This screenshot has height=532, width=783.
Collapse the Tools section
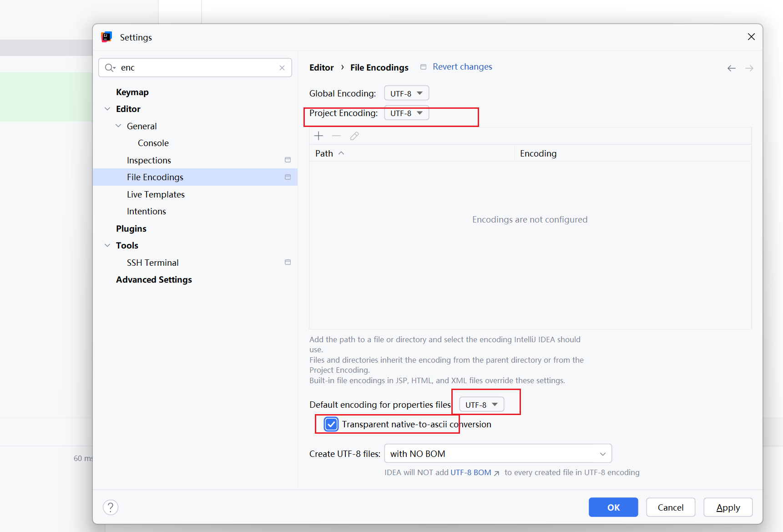pos(107,245)
